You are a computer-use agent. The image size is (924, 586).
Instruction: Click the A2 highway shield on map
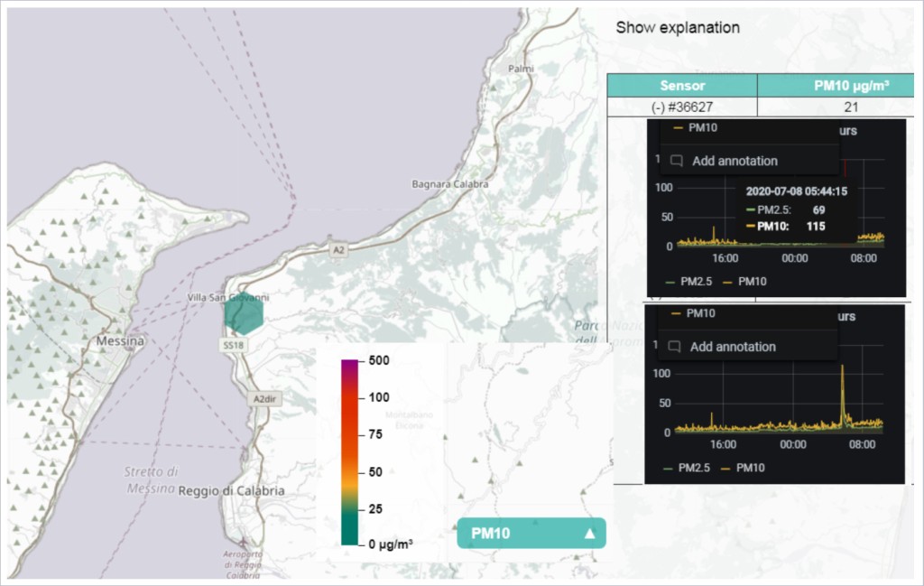(x=338, y=250)
